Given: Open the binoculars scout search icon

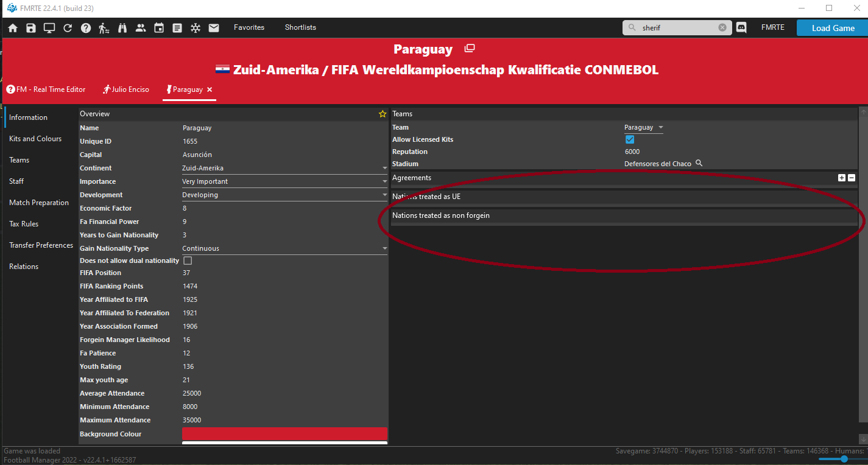Looking at the screenshot, I should click(122, 28).
